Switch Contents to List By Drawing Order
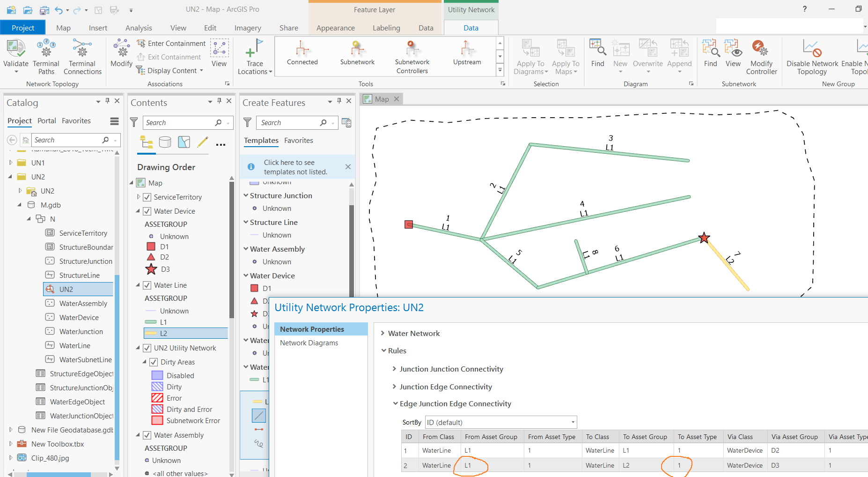Viewport: 868px width, 477px height. (x=147, y=142)
